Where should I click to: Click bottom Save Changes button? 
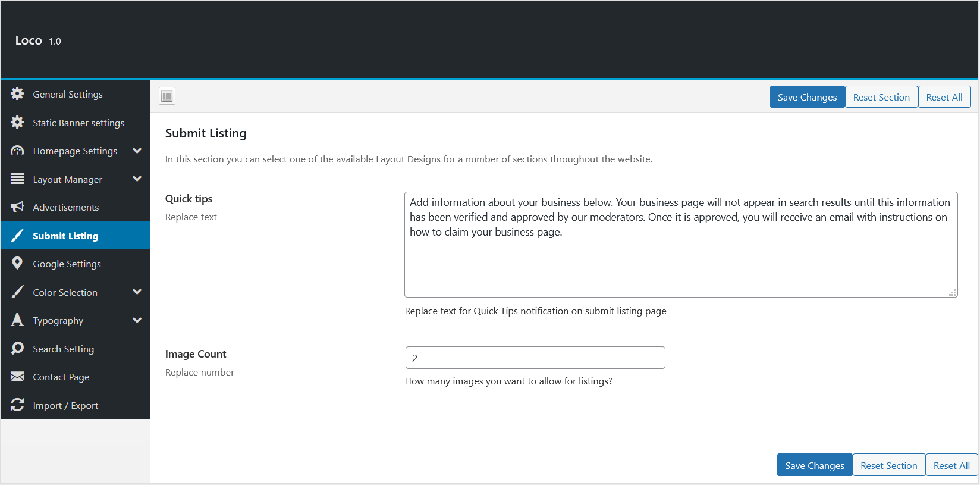[815, 465]
